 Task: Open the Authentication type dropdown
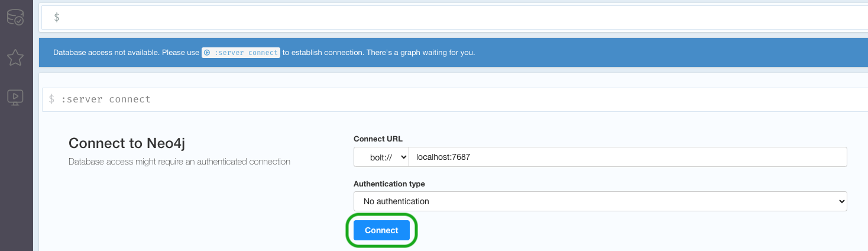[600, 201]
